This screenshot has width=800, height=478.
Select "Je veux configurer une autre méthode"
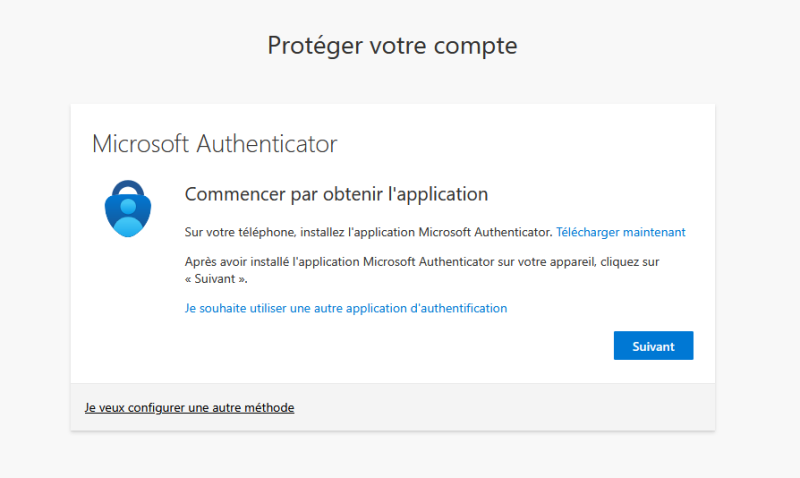[x=189, y=408]
